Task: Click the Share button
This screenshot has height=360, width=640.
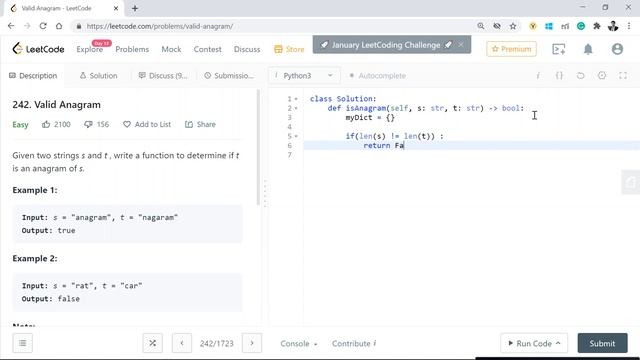Action: [x=200, y=124]
